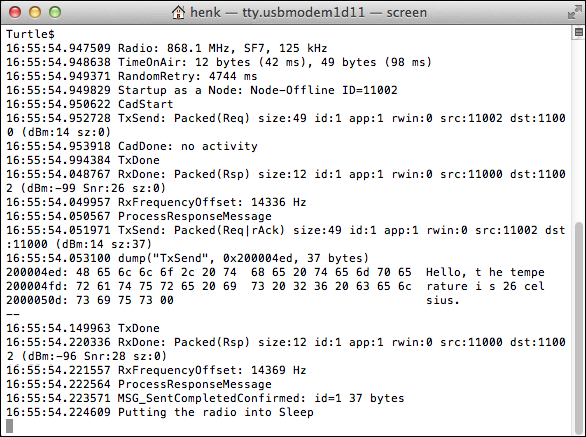Click the 'Radio: 868.1 MHz' log line
The image size is (586, 437).
167,48
